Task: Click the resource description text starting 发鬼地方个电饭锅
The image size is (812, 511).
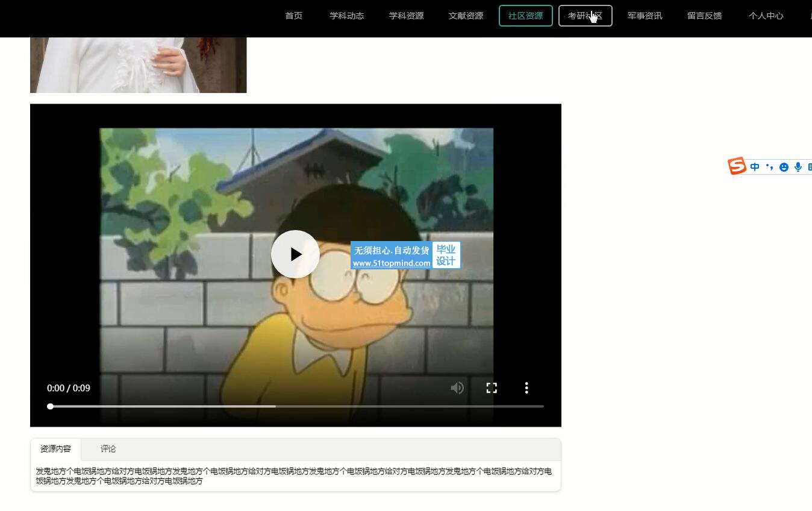Action: [294, 476]
